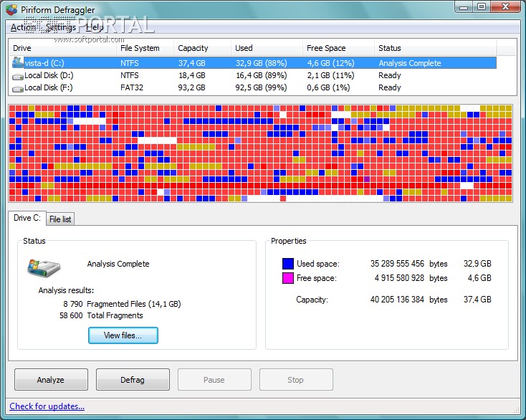This screenshot has width=526, height=420.
Task: Open the Settings menu
Action: pos(61,27)
